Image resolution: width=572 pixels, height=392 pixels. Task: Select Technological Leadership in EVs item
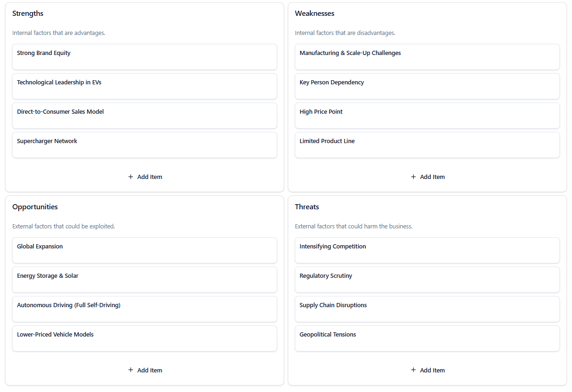[x=144, y=86]
